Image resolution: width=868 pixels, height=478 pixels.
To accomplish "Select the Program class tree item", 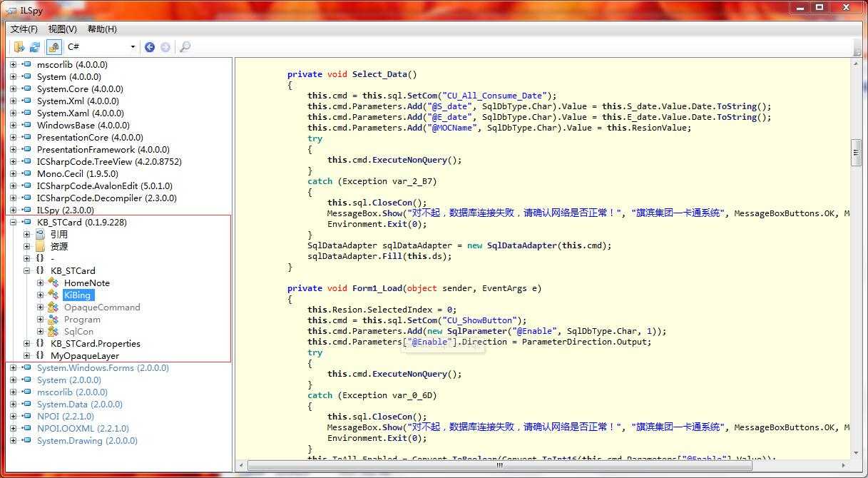I will pos(82,319).
